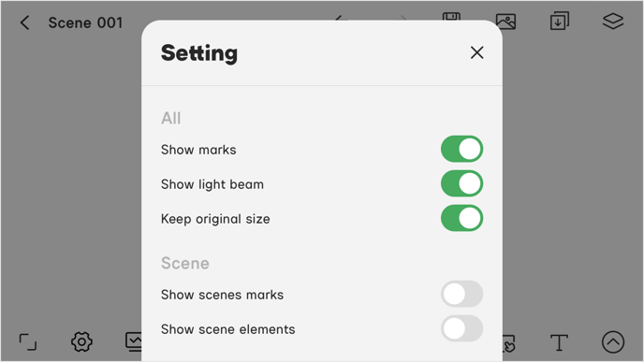Click the Scene 001 title
This screenshot has width=644, height=362.
coord(85,23)
